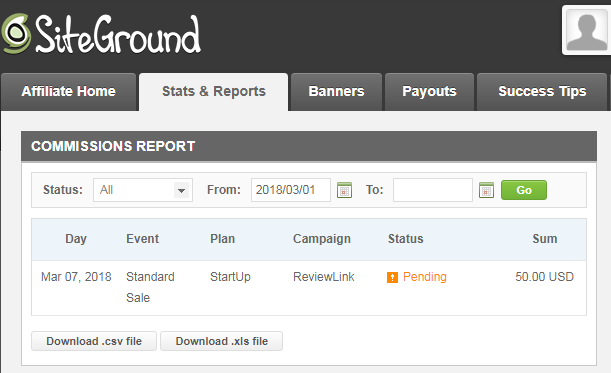Click the green Go button
The image size is (611, 373).
524,190
